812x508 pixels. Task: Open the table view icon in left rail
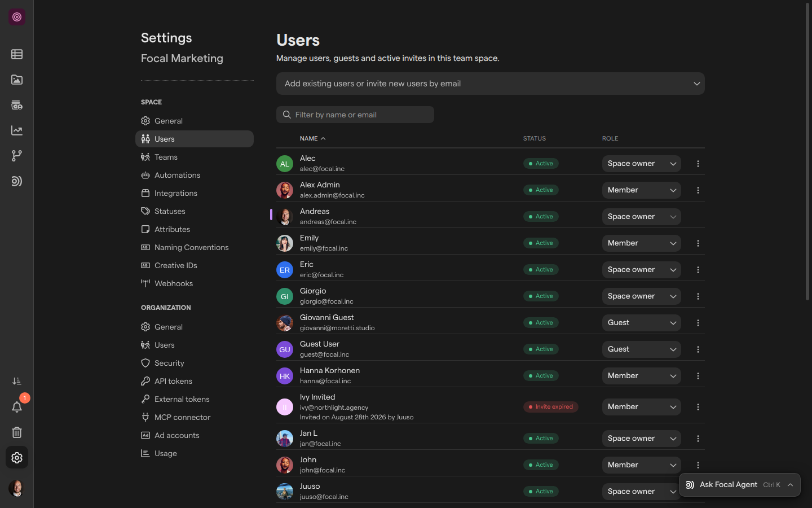(x=17, y=54)
